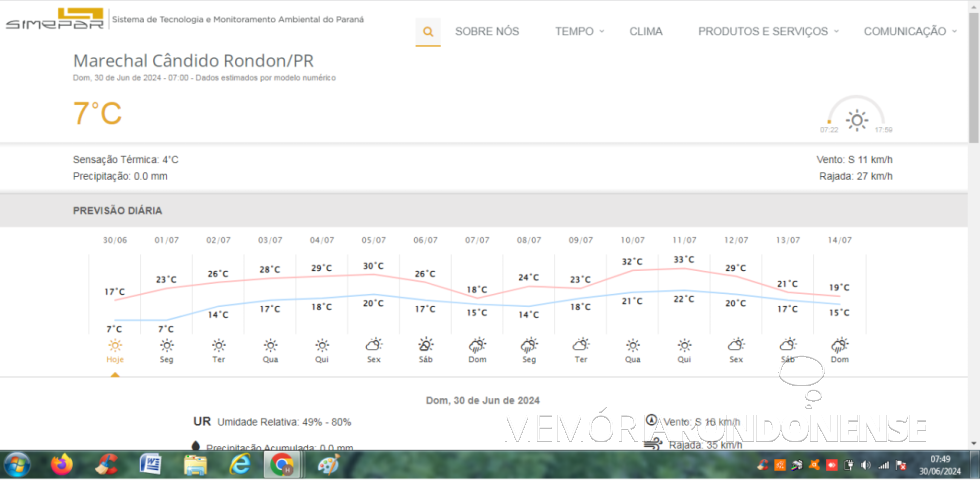
Task: Select today's sunny icon labeled Hoje
Action: [115, 344]
